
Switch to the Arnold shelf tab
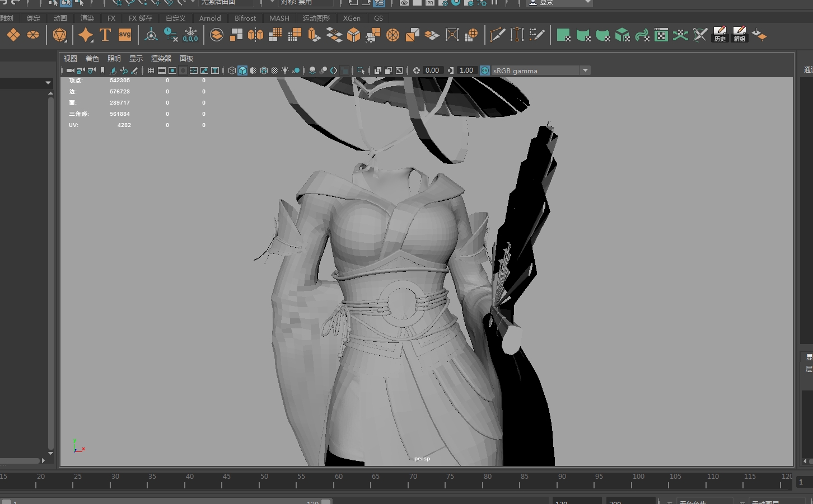[210, 18]
